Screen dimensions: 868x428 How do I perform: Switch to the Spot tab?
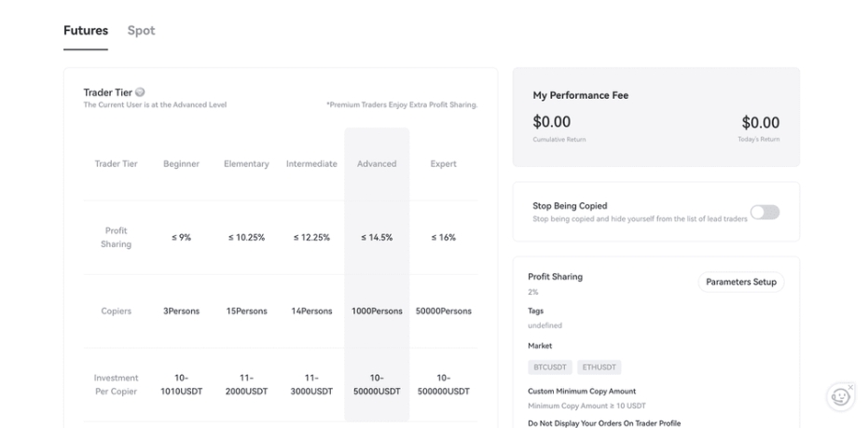(x=141, y=31)
